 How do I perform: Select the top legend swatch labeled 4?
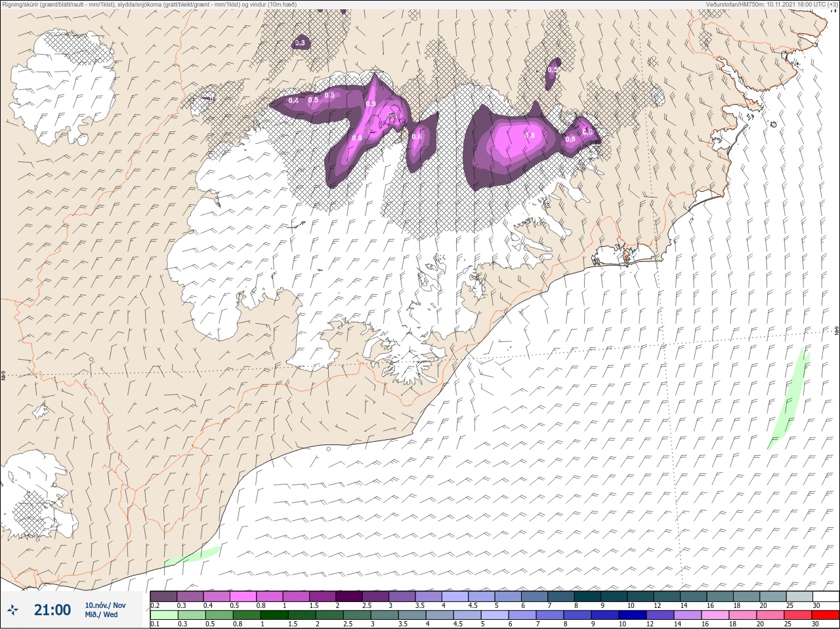pos(455,596)
